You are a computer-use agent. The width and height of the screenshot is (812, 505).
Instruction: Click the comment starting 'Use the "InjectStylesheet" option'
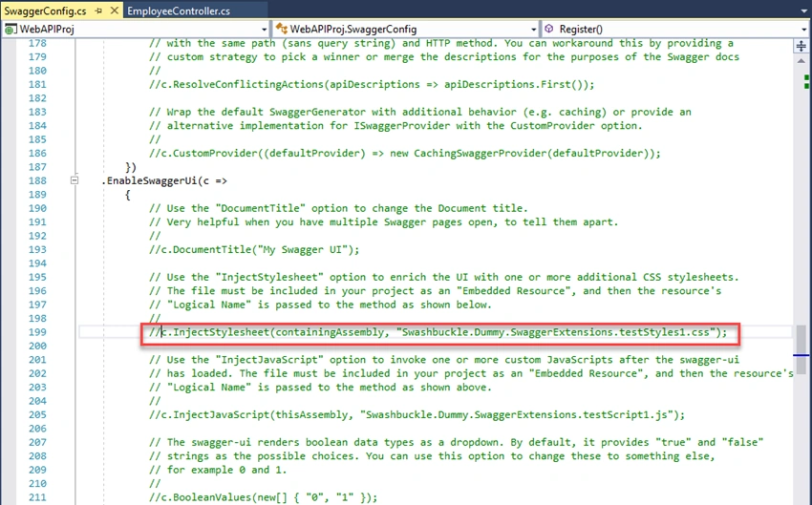click(x=444, y=277)
